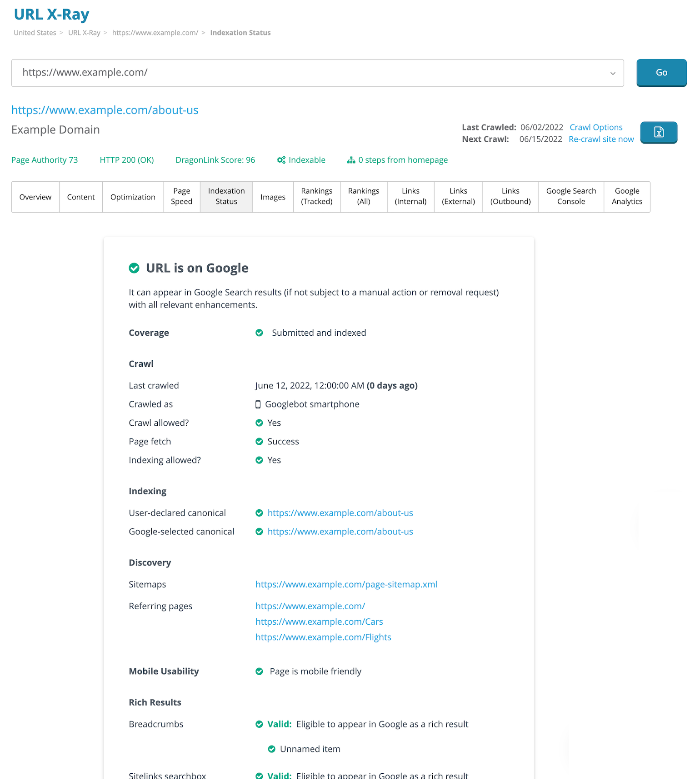Screen dimensions: 700x781
Task: Click the URL input field
Action: 309,73
